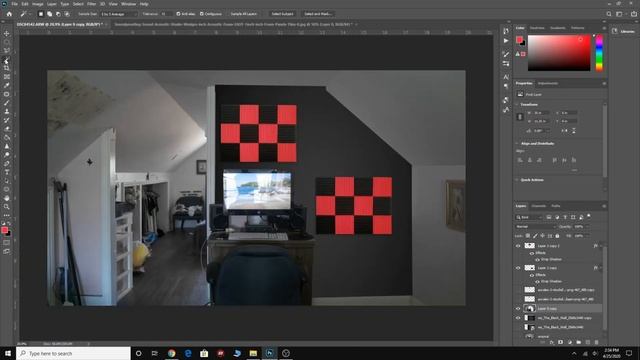
Task: Turn layer filtering on or off
Action: point(589,216)
